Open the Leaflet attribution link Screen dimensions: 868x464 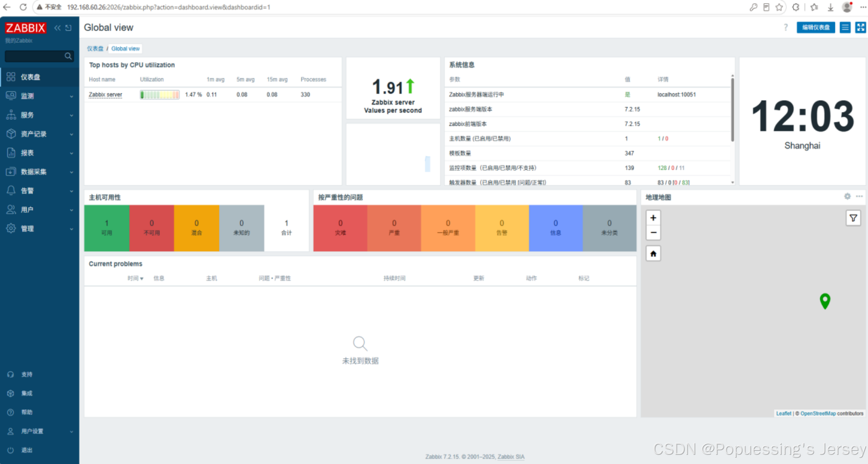783,413
